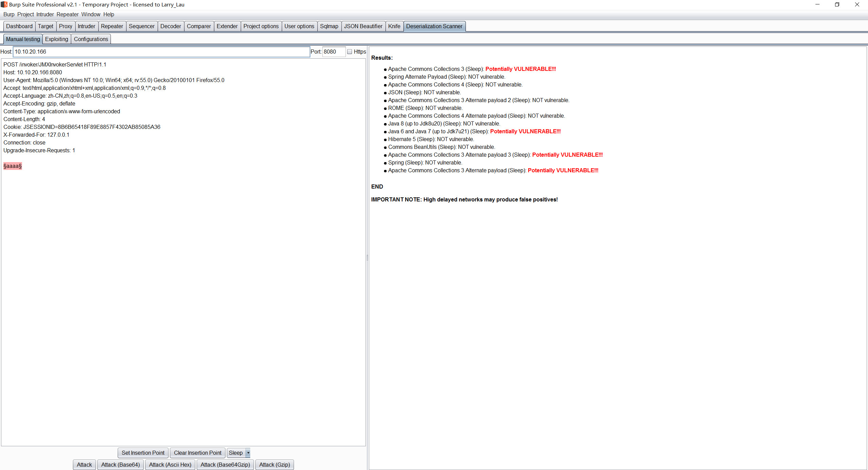Select the Manual testing sub-tab
The height and width of the screenshot is (470, 868).
pos(23,39)
